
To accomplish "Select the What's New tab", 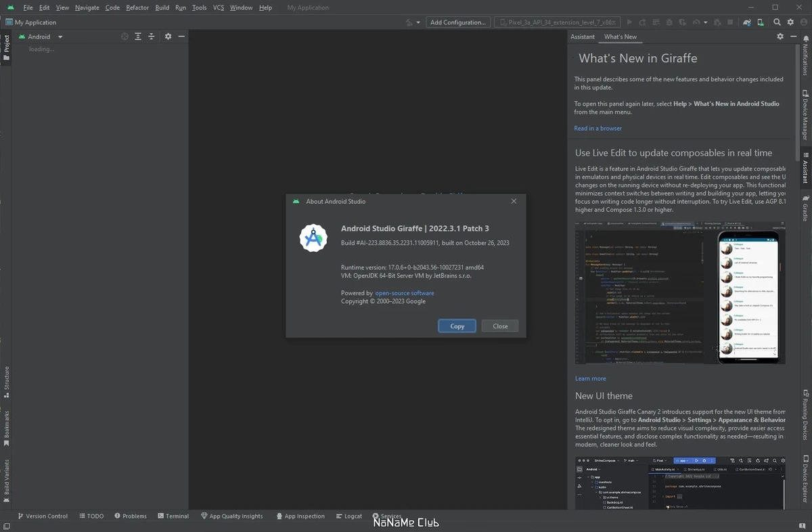I will tap(621, 37).
